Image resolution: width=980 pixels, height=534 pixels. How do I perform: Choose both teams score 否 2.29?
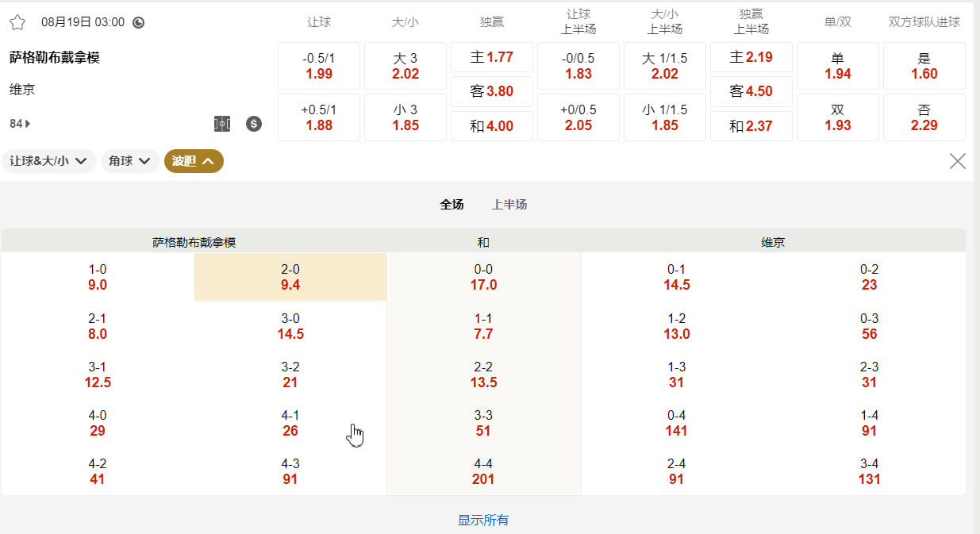pyautogui.click(x=924, y=117)
